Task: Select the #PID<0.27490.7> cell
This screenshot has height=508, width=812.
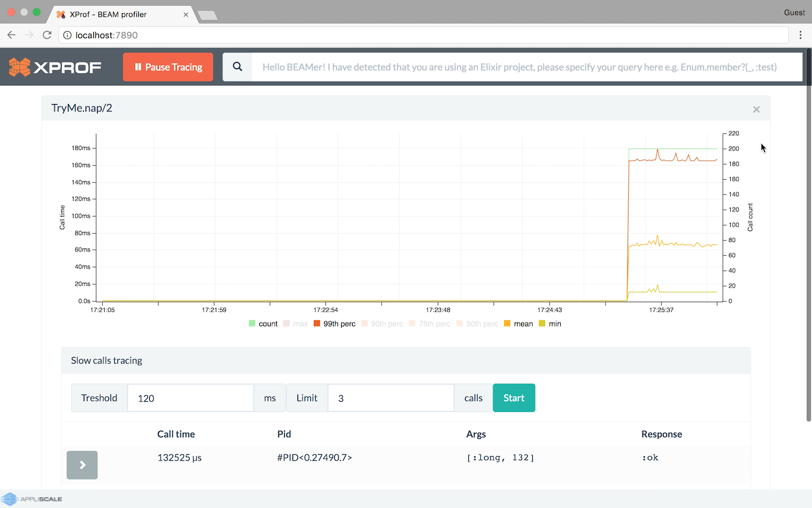Action: pyautogui.click(x=315, y=457)
